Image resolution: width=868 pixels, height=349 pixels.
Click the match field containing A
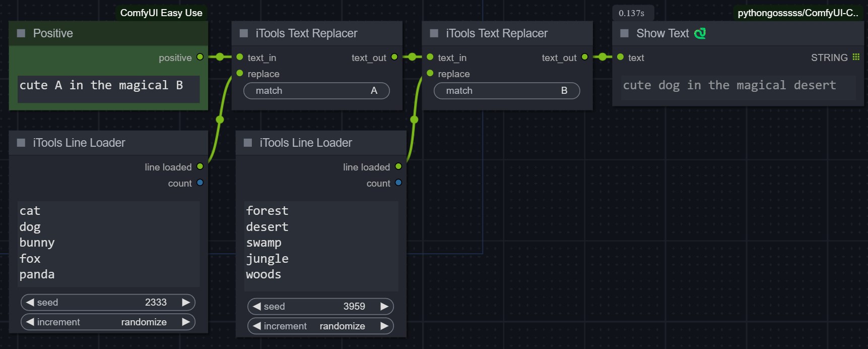coord(316,91)
